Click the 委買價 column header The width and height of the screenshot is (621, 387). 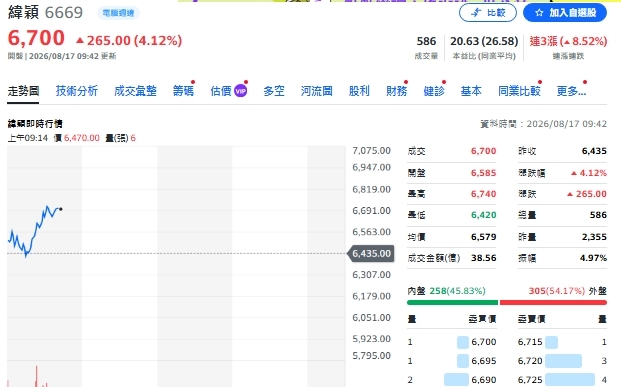pos(482,319)
